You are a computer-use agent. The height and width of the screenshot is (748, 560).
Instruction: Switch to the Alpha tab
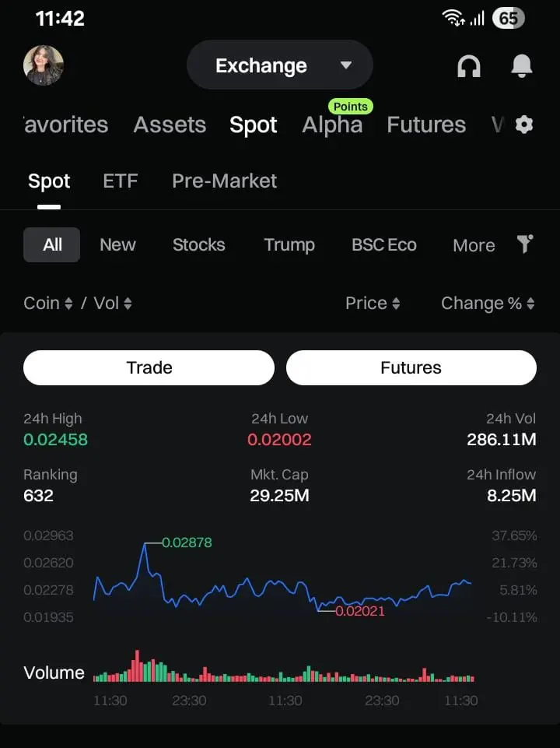[332, 125]
